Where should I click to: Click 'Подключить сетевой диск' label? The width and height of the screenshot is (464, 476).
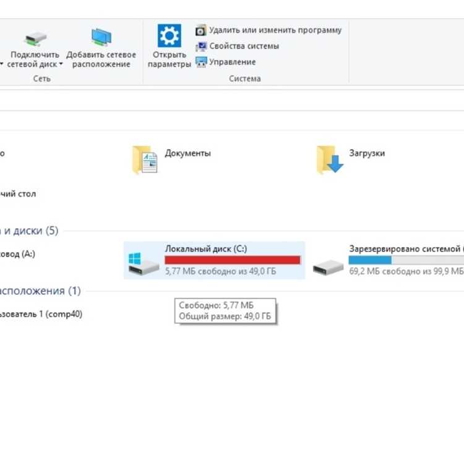[33, 59]
